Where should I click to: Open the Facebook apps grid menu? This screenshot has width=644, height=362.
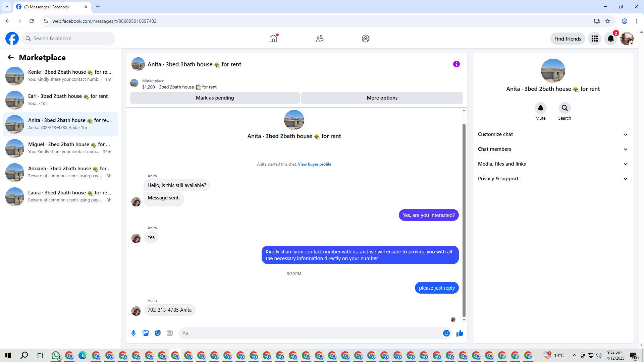point(594,39)
